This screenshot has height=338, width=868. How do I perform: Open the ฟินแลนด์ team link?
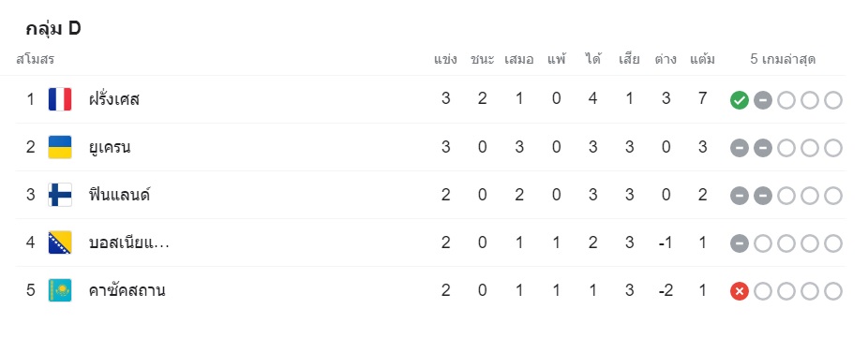click(120, 195)
